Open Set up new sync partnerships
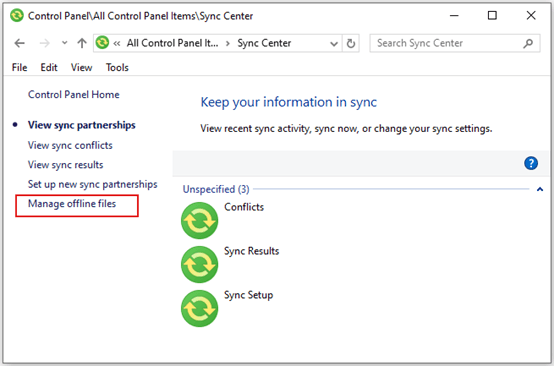This screenshot has width=554, height=366. tap(93, 184)
